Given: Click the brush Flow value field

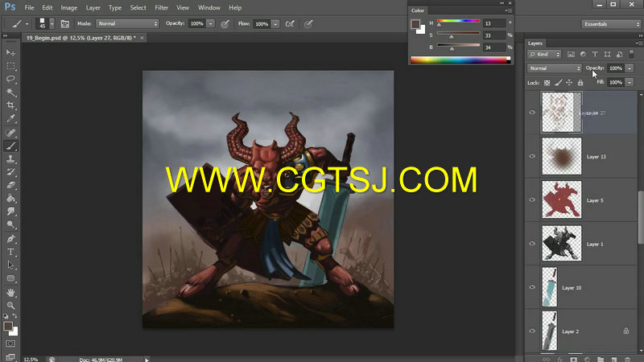Looking at the screenshot, I should click(262, 24).
